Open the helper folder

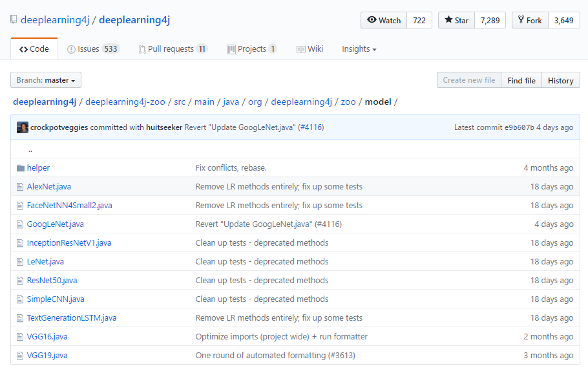coord(38,168)
